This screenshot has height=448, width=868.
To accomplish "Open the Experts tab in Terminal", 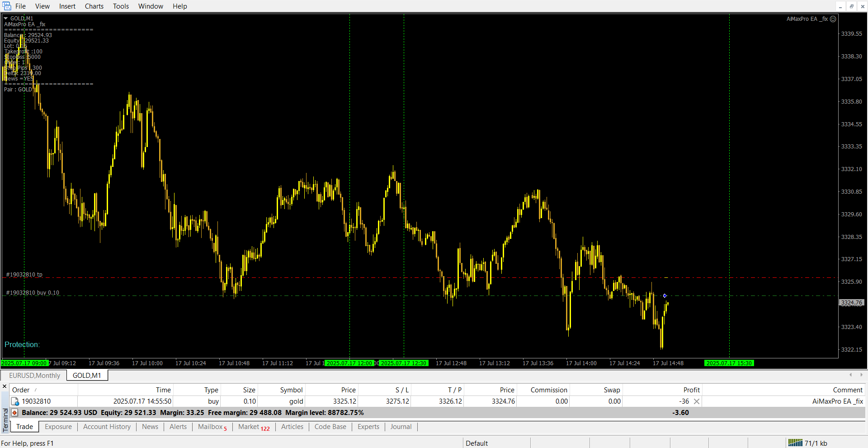I will pyautogui.click(x=368, y=427).
